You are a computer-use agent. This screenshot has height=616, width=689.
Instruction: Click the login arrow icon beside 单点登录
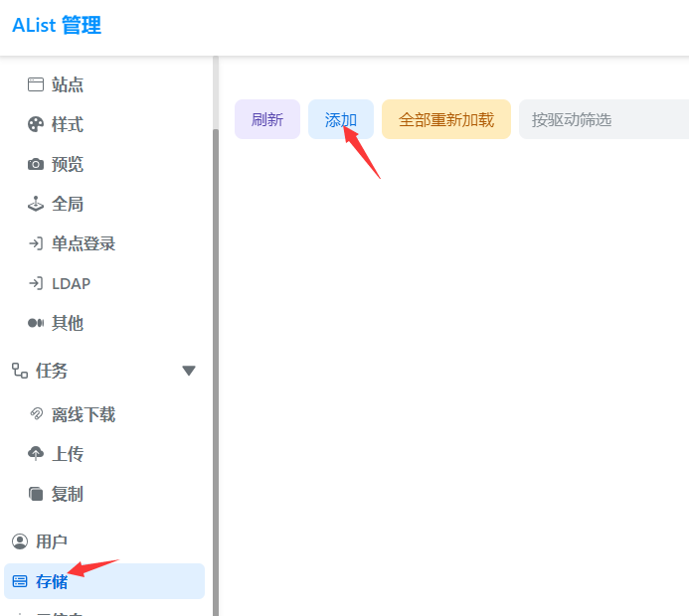pos(36,243)
